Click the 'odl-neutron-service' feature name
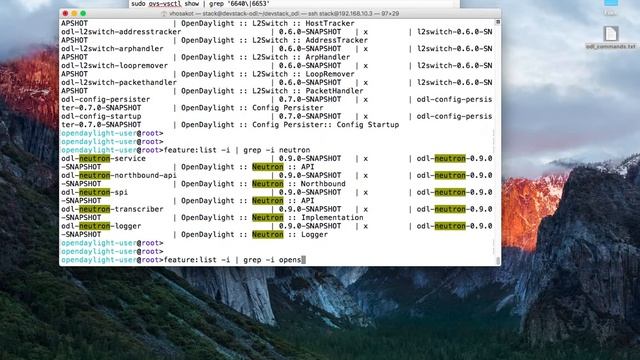 point(103,158)
